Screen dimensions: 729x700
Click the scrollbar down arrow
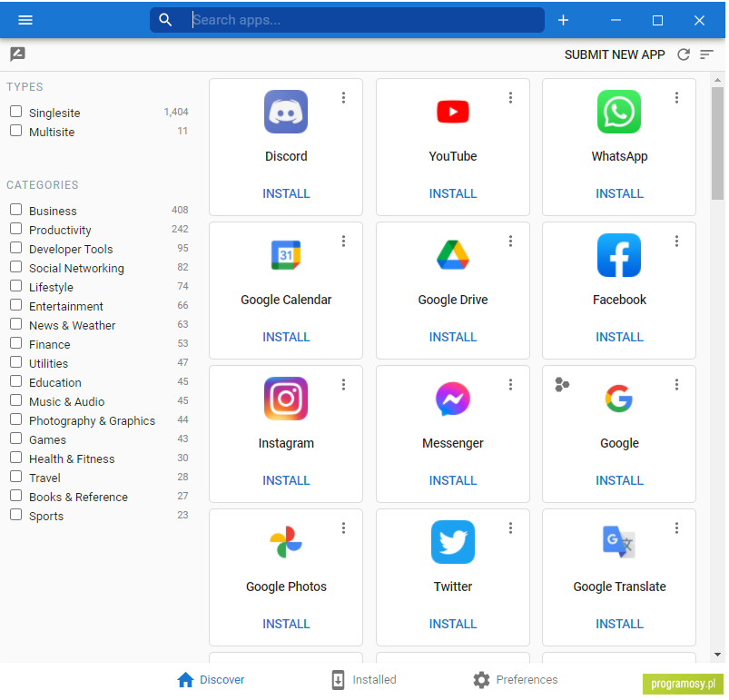717,655
